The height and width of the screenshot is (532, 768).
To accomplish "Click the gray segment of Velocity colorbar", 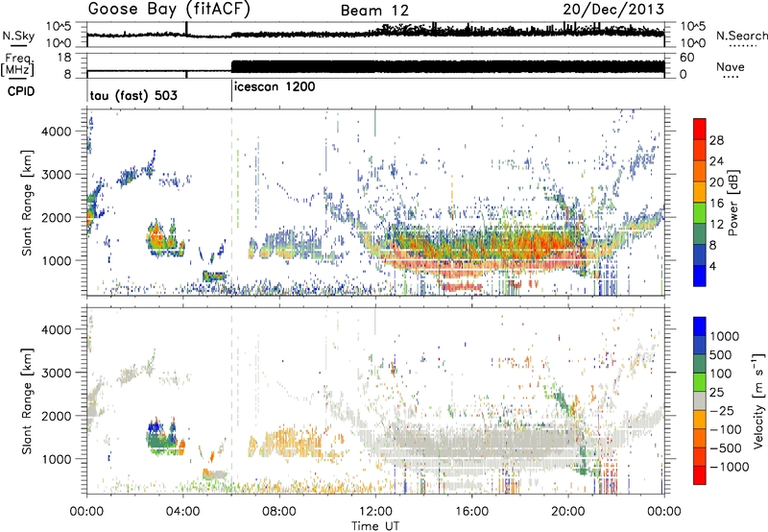I will tap(700, 400).
